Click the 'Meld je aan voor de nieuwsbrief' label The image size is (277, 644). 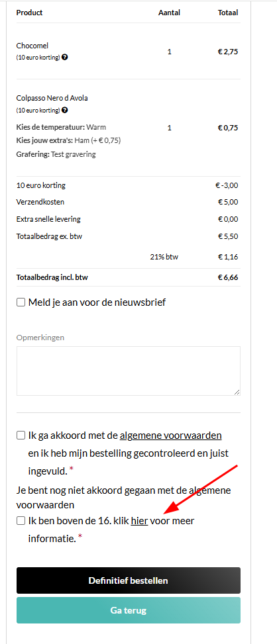pyautogui.click(x=97, y=302)
